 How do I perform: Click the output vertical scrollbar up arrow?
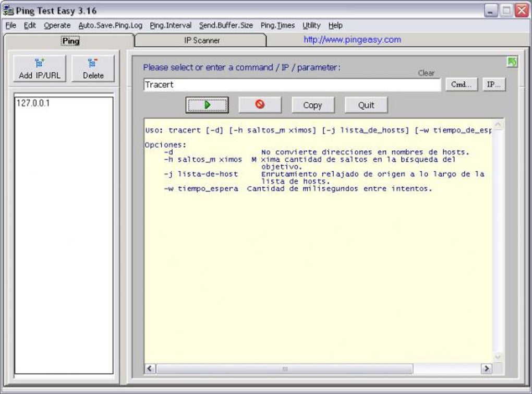pyautogui.click(x=498, y=125)
